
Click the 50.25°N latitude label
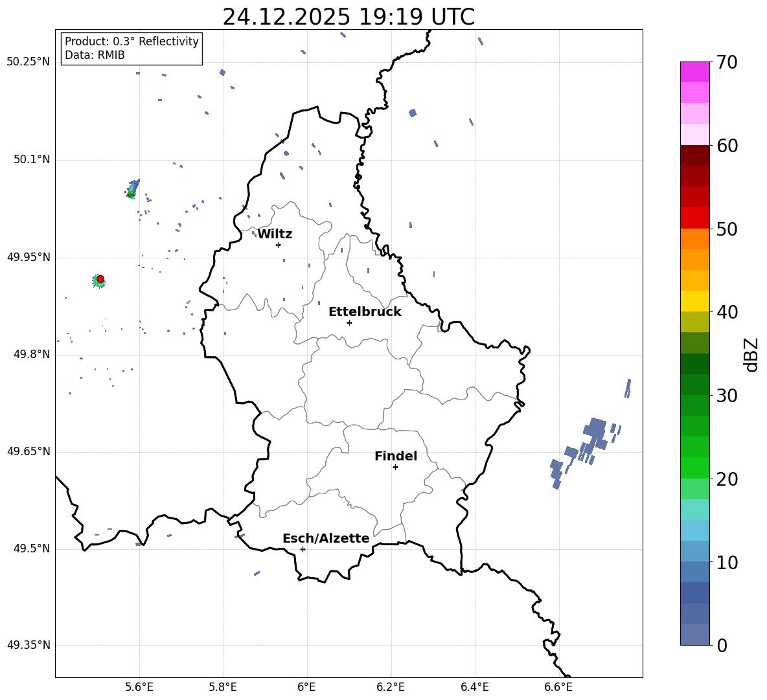point(29,62)
